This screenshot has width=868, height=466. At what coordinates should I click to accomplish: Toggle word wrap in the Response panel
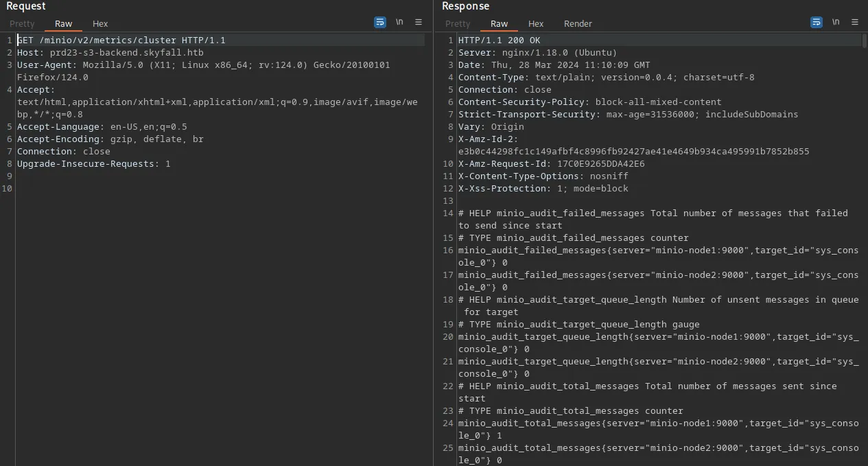[x=816, y=23]
